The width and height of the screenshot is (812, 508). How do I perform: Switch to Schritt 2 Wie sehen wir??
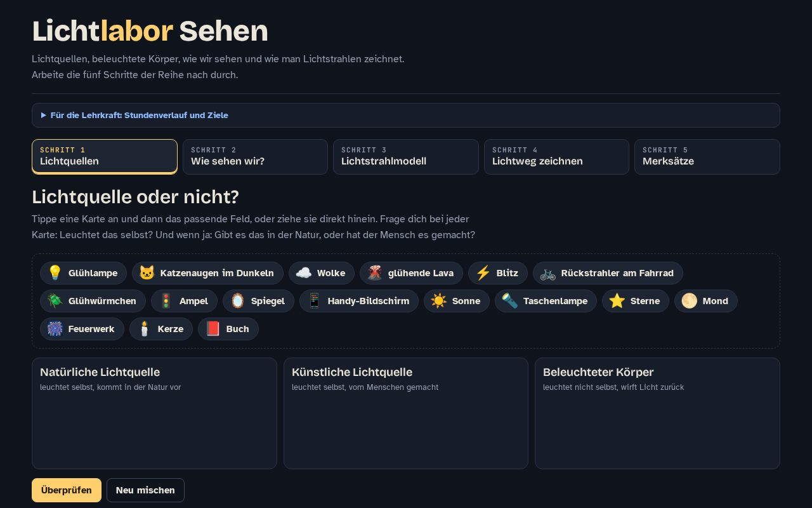coord(255,156)
